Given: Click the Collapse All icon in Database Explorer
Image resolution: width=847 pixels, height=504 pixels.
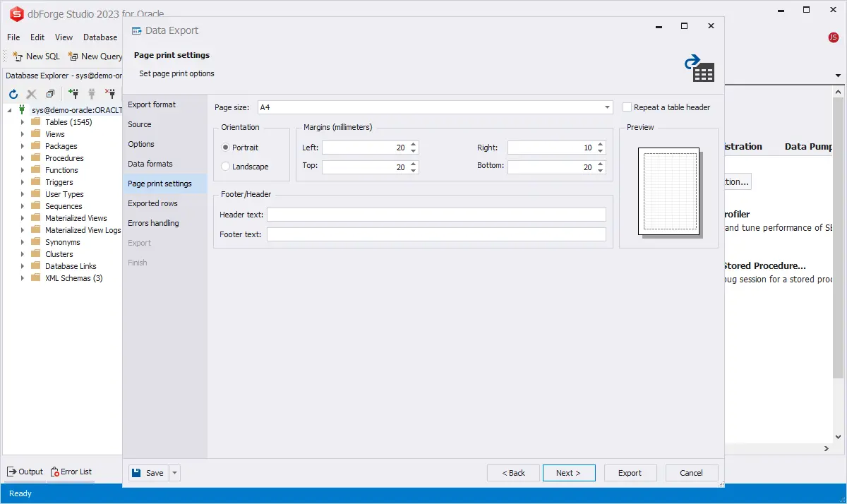Looking at the screenshot, I should click(x=50, y=94).
